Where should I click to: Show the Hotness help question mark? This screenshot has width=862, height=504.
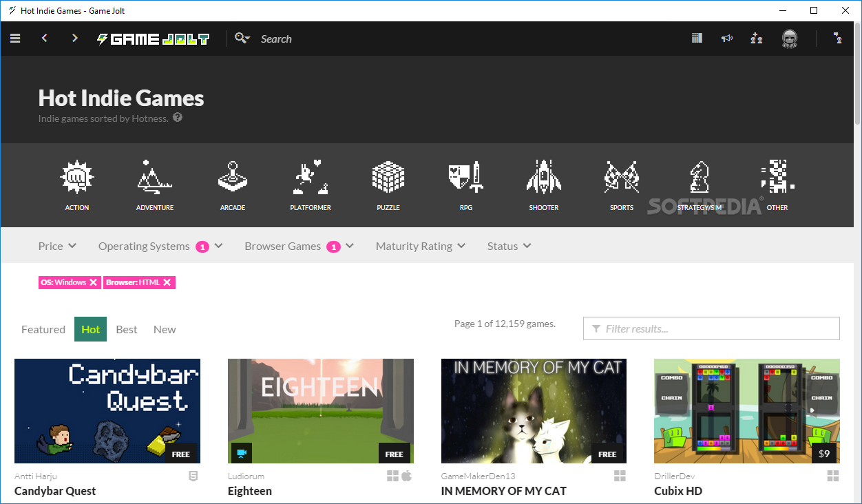point(178,118)
